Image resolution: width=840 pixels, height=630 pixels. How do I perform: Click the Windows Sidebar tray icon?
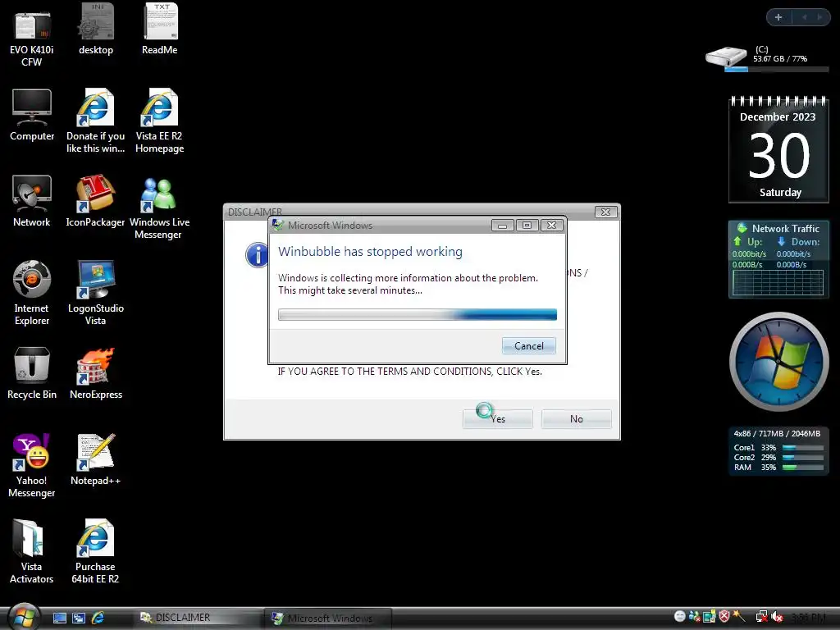click(x=710, y=617)
